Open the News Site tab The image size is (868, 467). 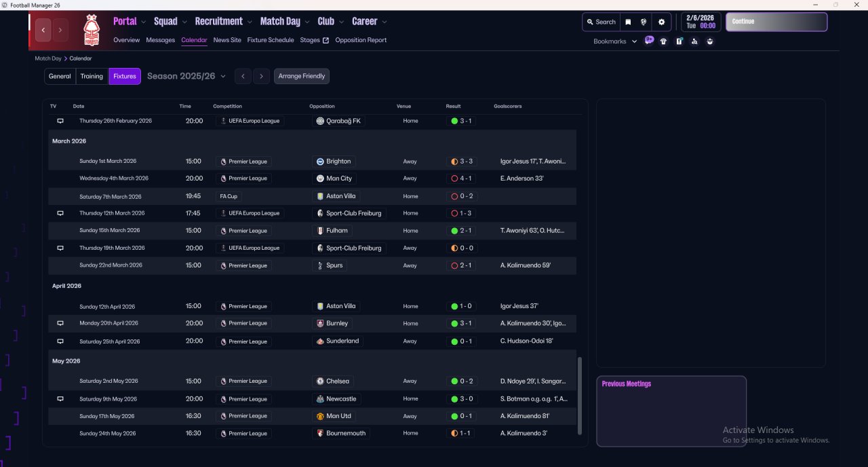click(x=227, y=40)
